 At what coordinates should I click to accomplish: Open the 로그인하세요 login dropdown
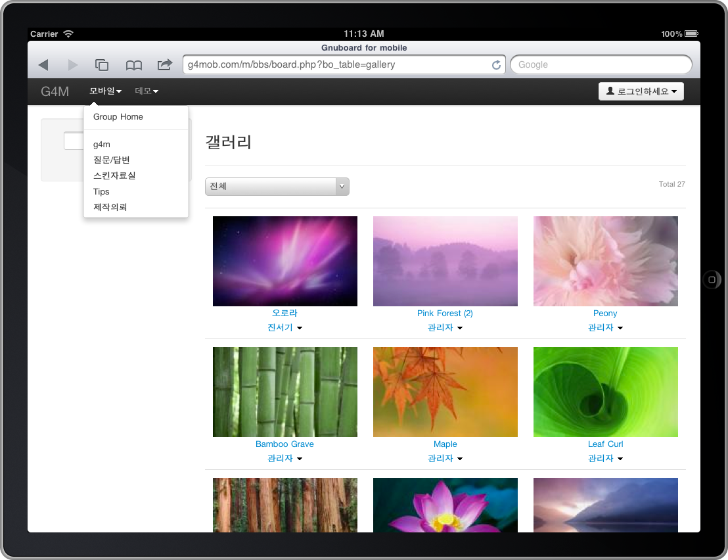[x=641, y=91]
